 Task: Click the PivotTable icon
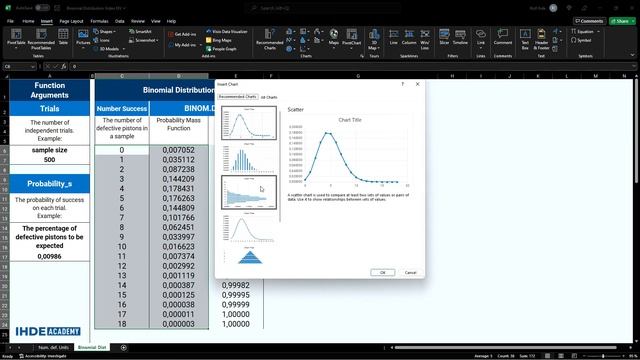[x=16, y=38]
